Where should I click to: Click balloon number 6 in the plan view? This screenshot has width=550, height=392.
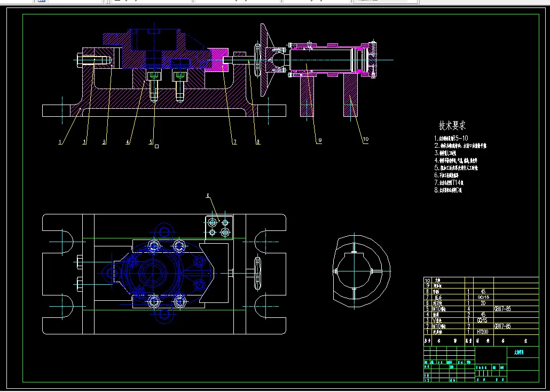(x=208, y=196)
